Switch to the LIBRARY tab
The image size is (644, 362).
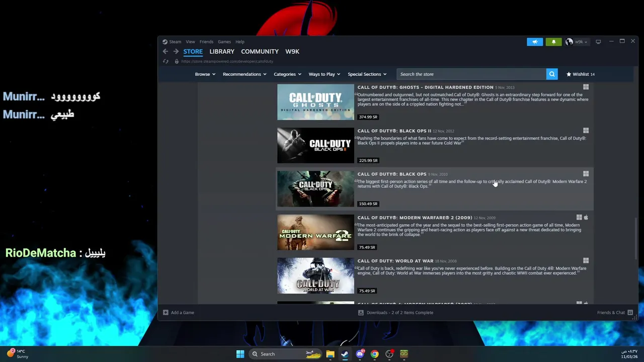coord(222,51)
